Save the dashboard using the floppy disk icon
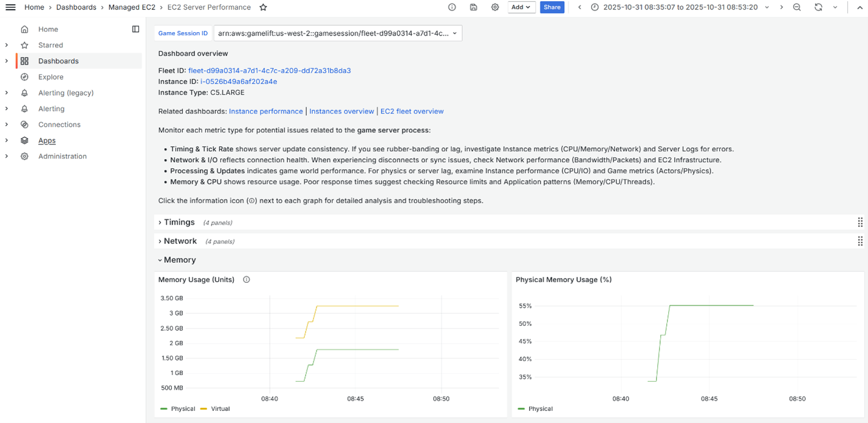 tap(473, 7)
